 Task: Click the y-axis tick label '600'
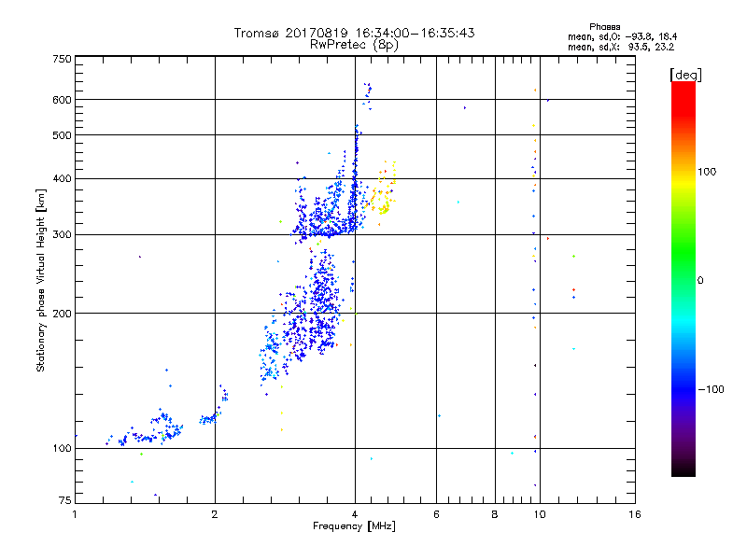[x=62, y=100]
